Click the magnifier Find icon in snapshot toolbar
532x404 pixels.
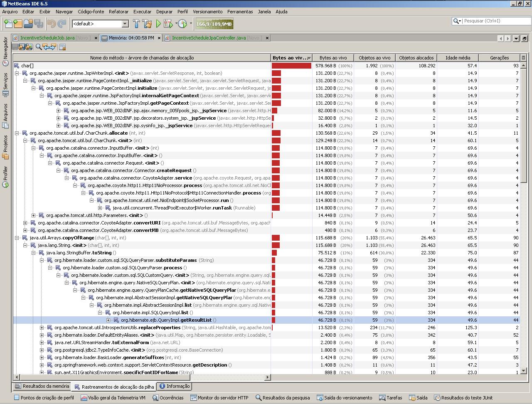coord(39,47)
